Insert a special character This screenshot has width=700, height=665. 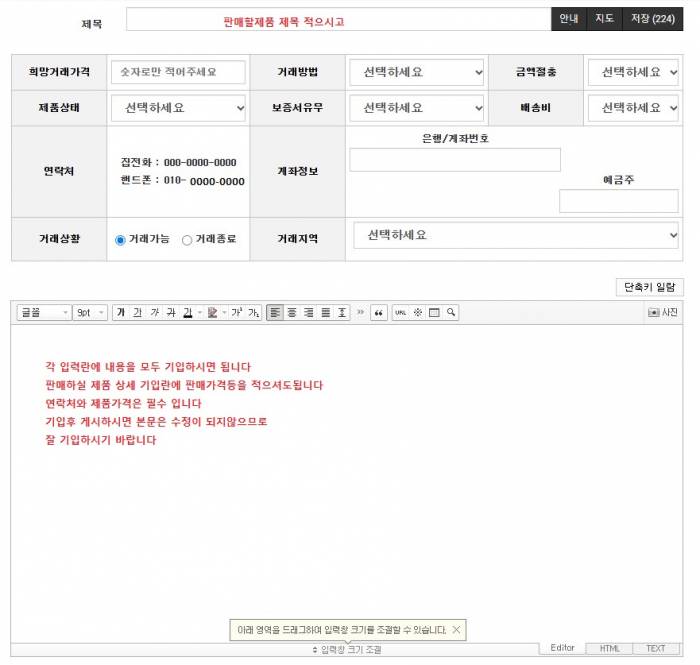pos(417,312)
